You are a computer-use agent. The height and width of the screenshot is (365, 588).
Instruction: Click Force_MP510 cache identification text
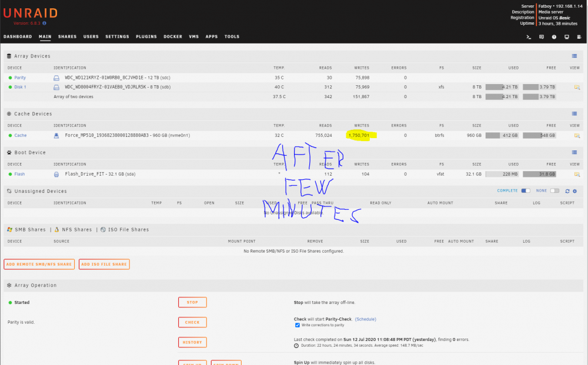(128, 135)
